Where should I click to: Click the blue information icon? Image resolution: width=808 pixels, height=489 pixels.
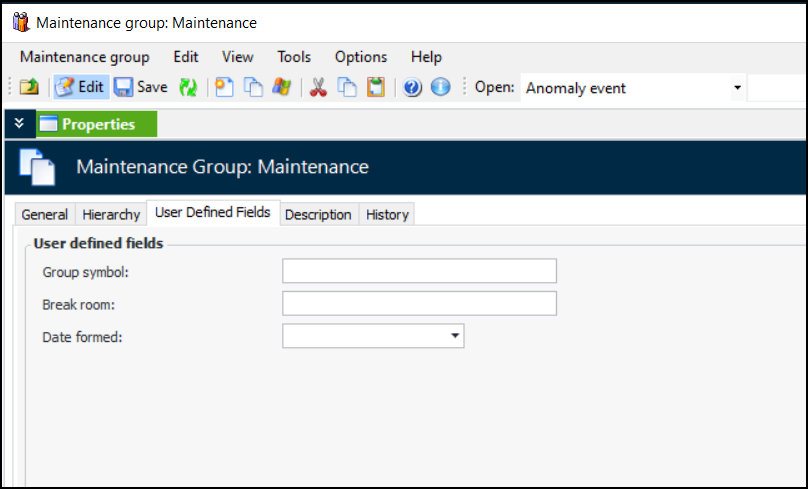tap(440, 88)
